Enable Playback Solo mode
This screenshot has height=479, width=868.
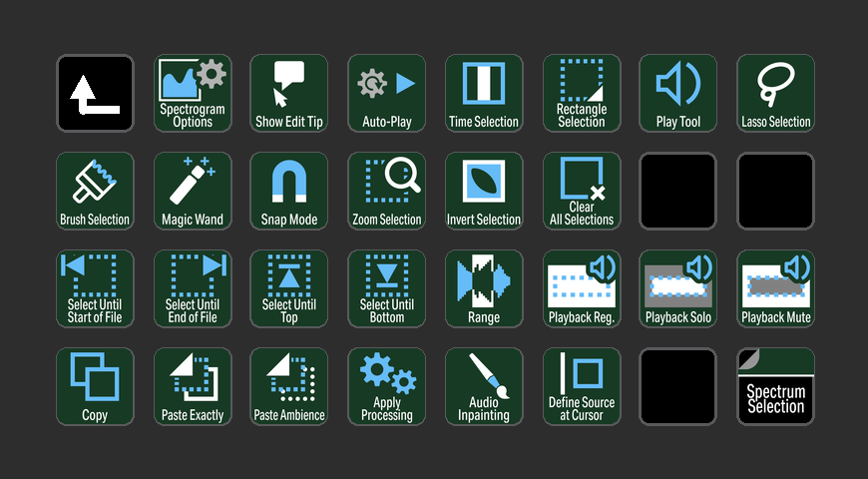(678, 288)
